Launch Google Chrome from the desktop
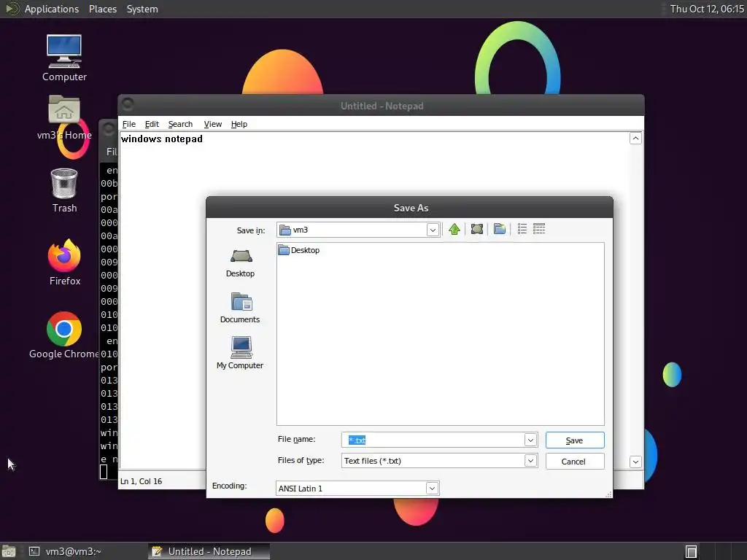This screenshot has width=747, height=560. pyautogui.click(x=64, y=335)
